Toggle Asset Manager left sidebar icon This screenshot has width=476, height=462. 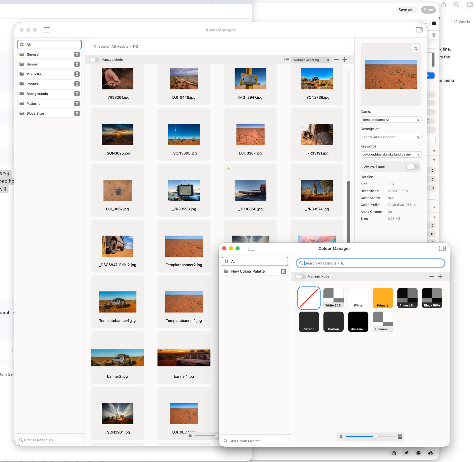pos(47,30)
